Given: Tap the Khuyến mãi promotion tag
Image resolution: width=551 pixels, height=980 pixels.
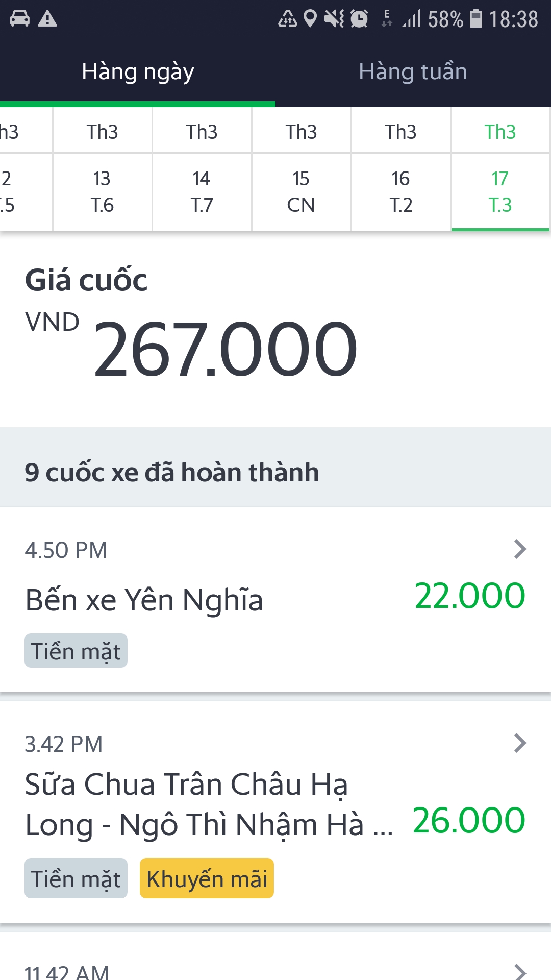Looking at the screenshot, I should point(207,878).
